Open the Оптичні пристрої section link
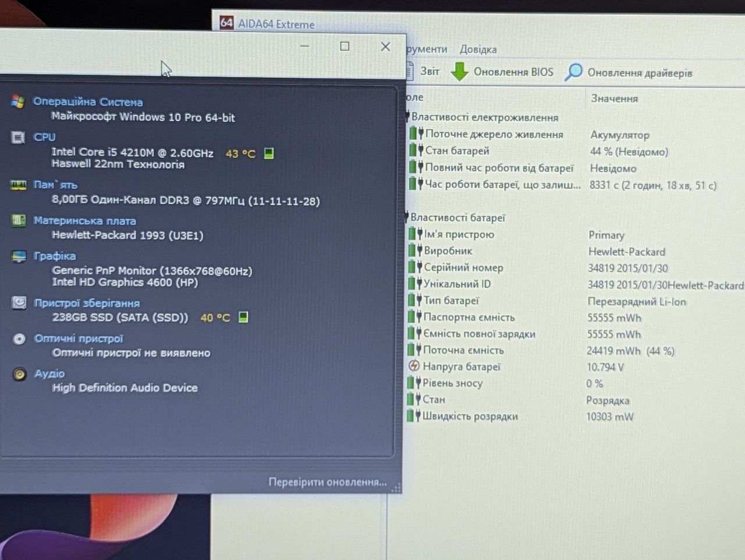The image size is (745, 560). click(79, 338)
